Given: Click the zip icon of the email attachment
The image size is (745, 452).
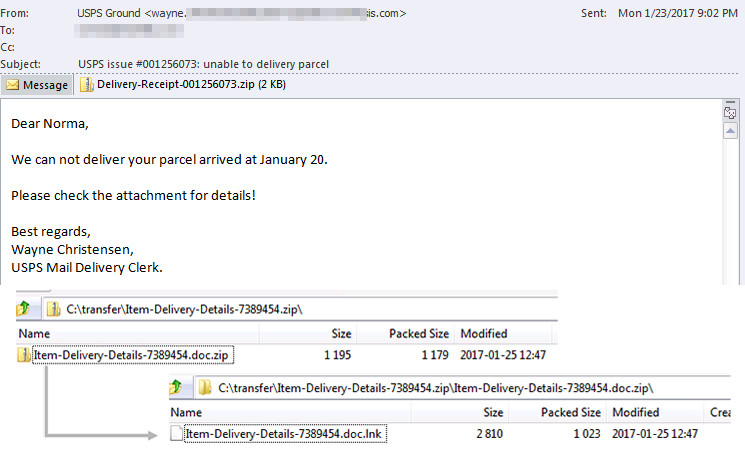Looking at the screenshot, I should [86, 85].
